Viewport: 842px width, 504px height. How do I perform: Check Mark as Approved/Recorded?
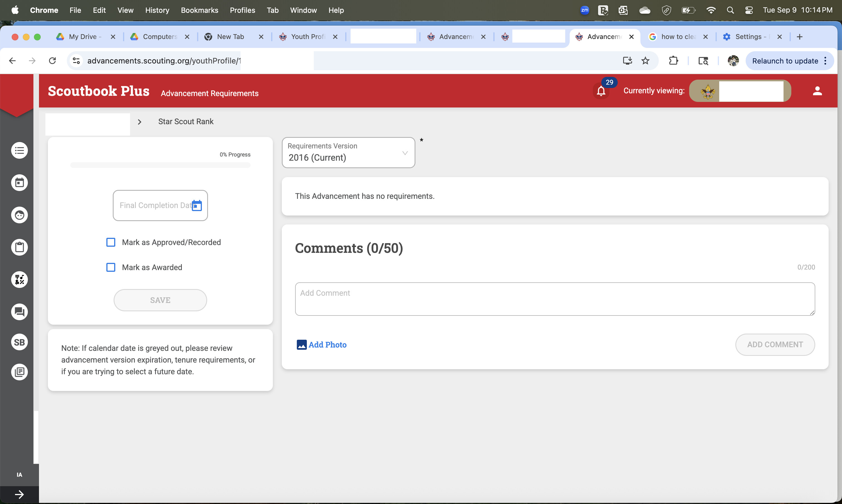coord(111,242)
